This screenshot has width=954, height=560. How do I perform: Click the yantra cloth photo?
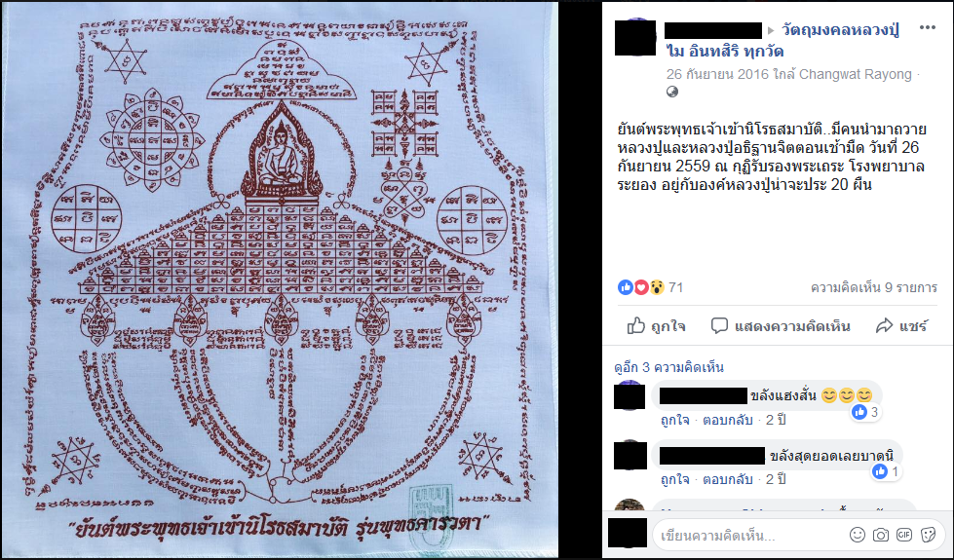point(280,280)
